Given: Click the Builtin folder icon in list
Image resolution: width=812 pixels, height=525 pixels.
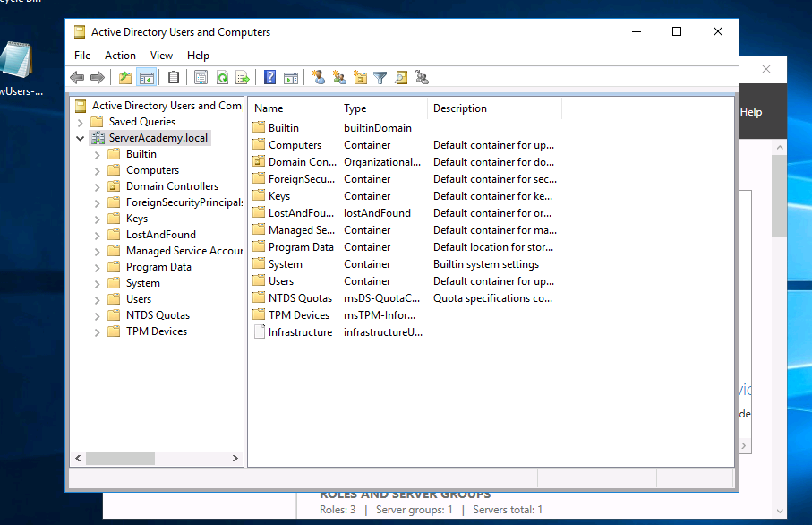Looking at the screenshot, I should [x=259, y=127].
